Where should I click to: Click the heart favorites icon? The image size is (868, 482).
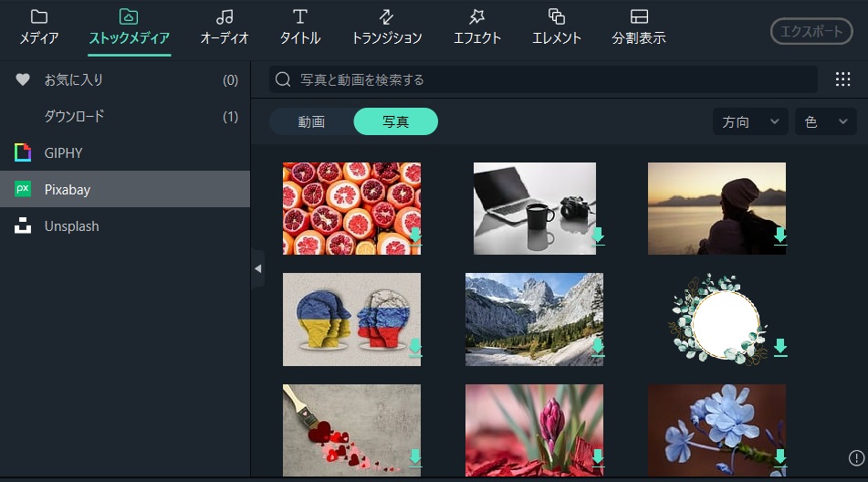(23, 79)
